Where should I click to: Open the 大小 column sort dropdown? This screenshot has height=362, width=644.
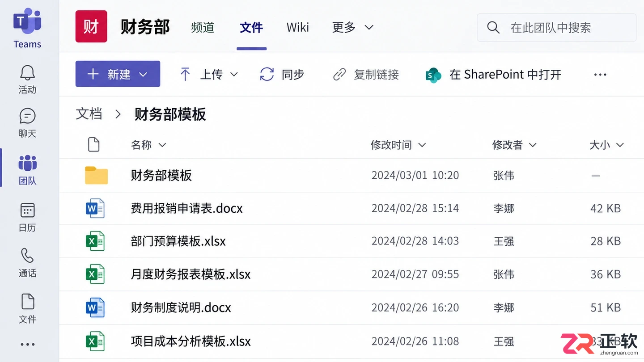tap(620, 145)
